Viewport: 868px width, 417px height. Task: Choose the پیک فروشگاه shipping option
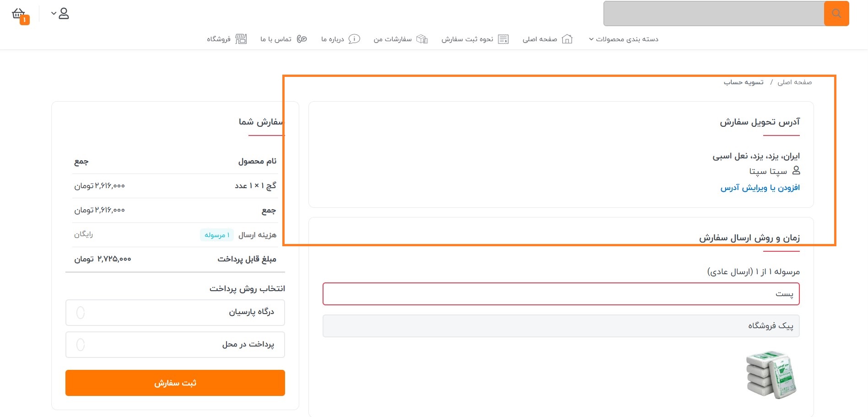(x=561, y=326)
